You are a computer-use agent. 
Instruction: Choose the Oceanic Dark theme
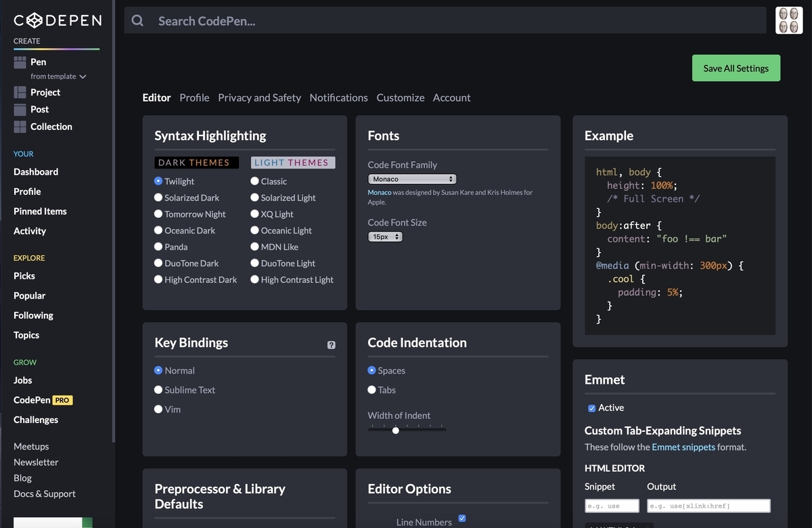(158, 230)
